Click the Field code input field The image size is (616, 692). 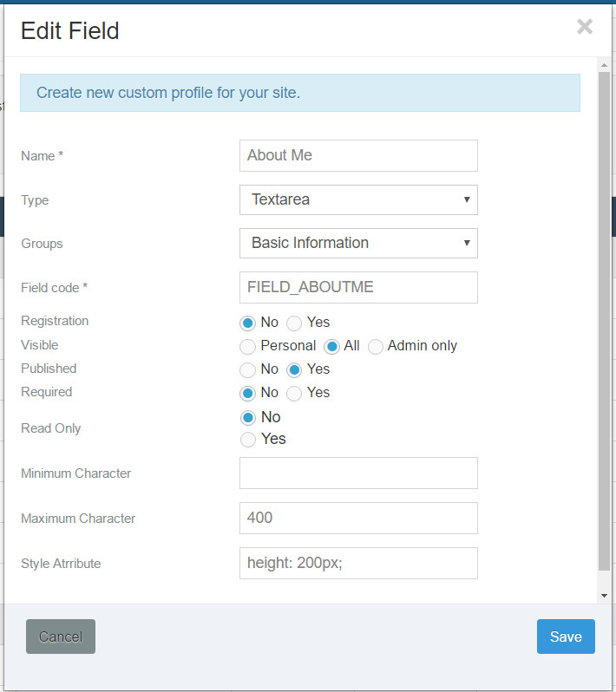pos(358,288)
